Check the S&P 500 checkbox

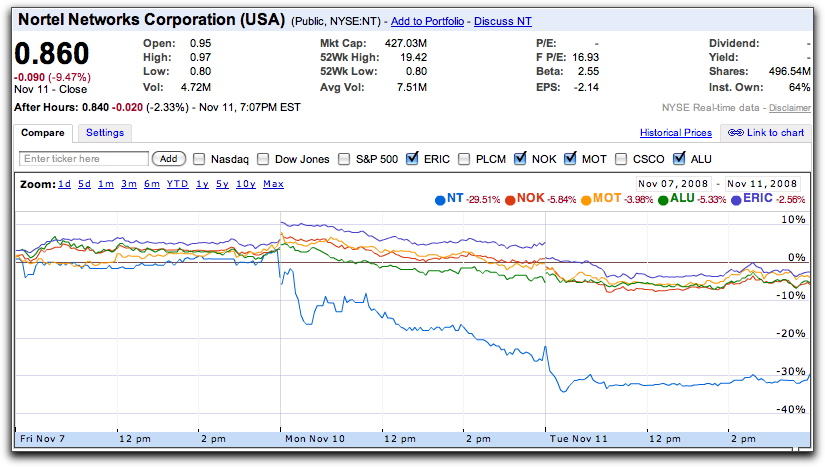click(344, 159)
